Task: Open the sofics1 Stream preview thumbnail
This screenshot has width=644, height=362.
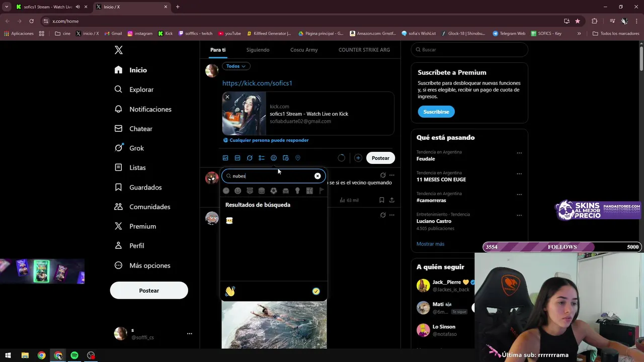Action: (x=244, y=114)
